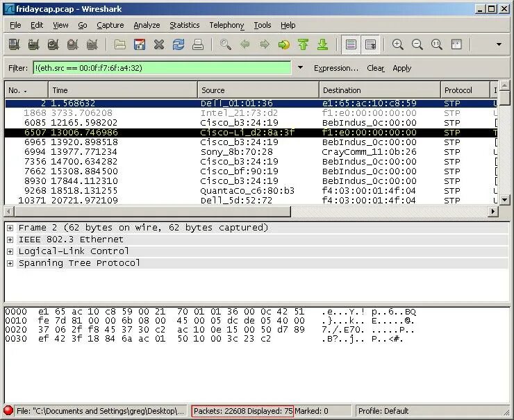Open the Capture menu
This screenshot has width=514, height=420.
[x=110, y=25]
